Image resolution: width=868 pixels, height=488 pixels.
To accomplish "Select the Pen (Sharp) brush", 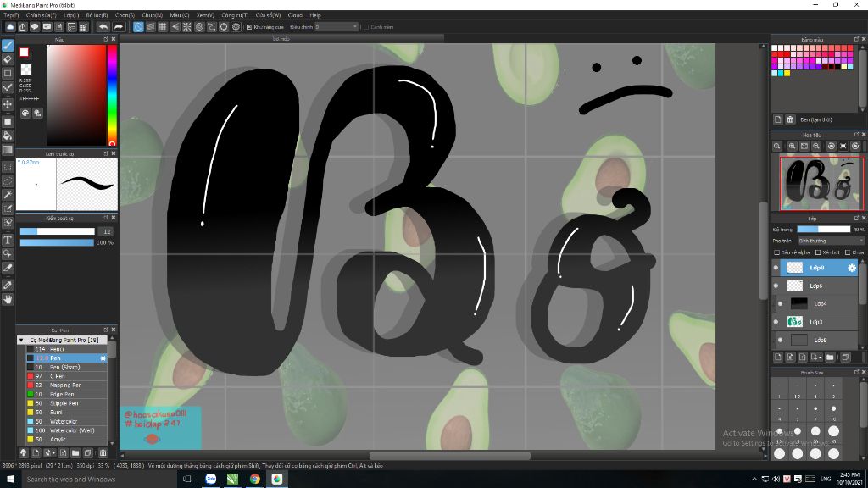I will click(66, 368).
